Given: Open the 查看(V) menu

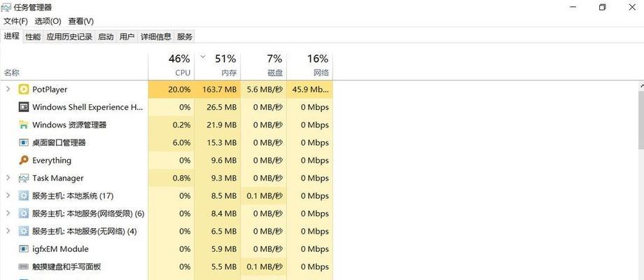Looking at the screenshot, I should pyautogui.click(x=81, y=21).
